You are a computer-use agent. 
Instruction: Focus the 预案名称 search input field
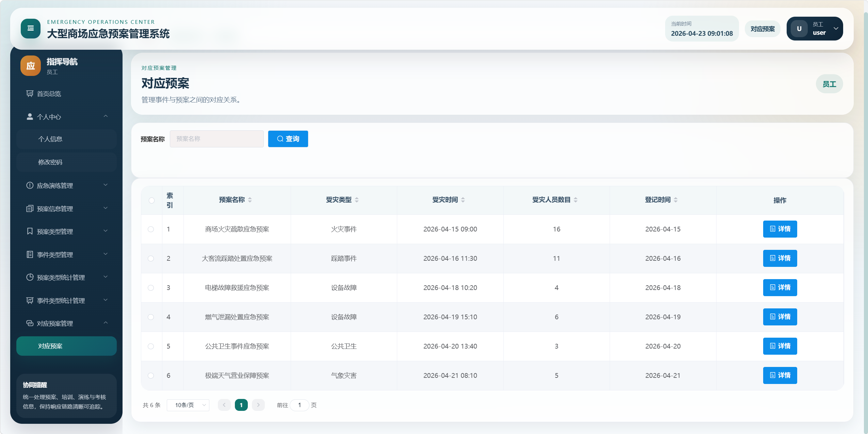point(216,139)
